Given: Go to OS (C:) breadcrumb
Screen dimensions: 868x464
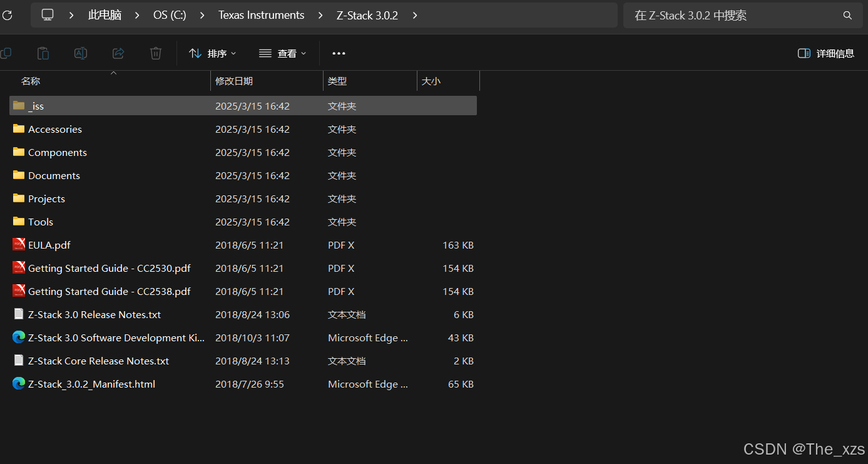Looking at the screenshot, I should click(170, 15).
